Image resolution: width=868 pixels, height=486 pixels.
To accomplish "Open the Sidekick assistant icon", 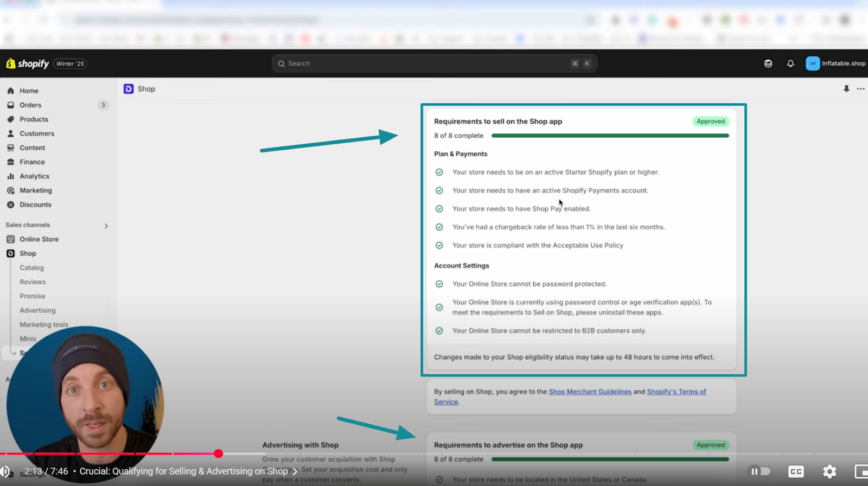I will [x=768, y=63].
